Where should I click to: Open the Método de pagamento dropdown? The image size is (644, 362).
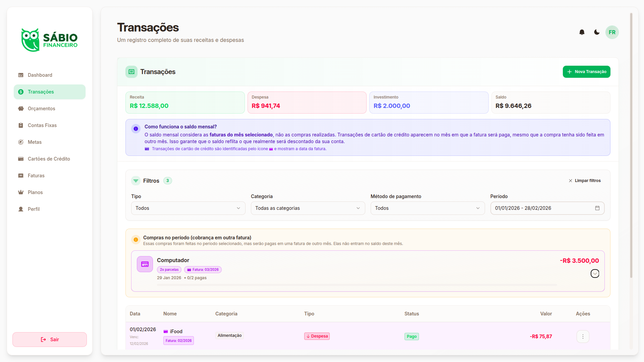tap(428, 208)
